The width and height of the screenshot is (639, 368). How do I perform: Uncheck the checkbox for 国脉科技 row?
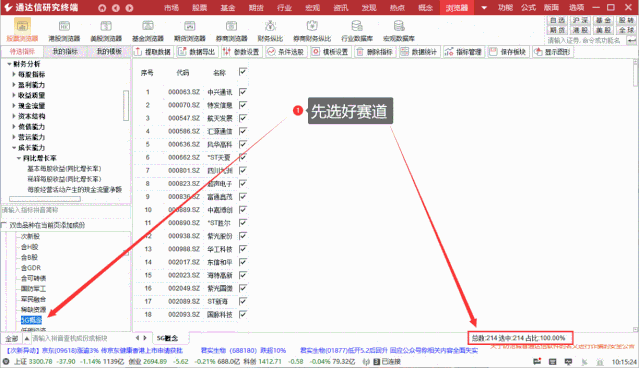(x=243, y=315)
